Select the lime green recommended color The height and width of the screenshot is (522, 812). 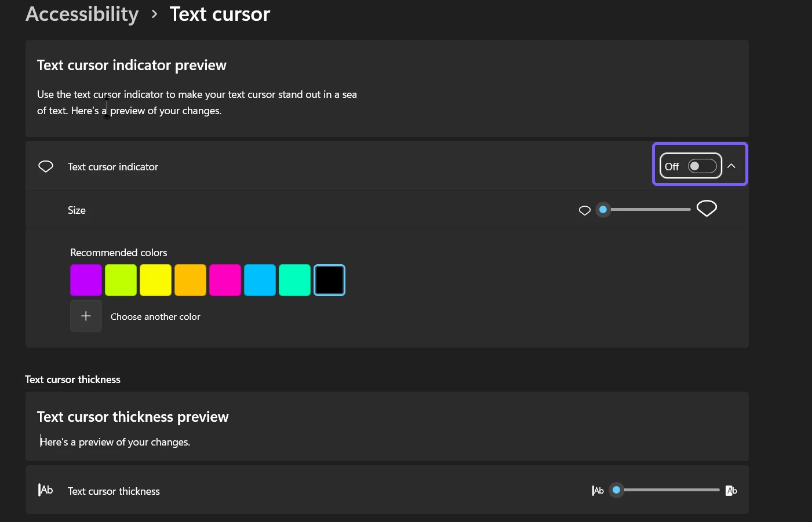point(121,280)
